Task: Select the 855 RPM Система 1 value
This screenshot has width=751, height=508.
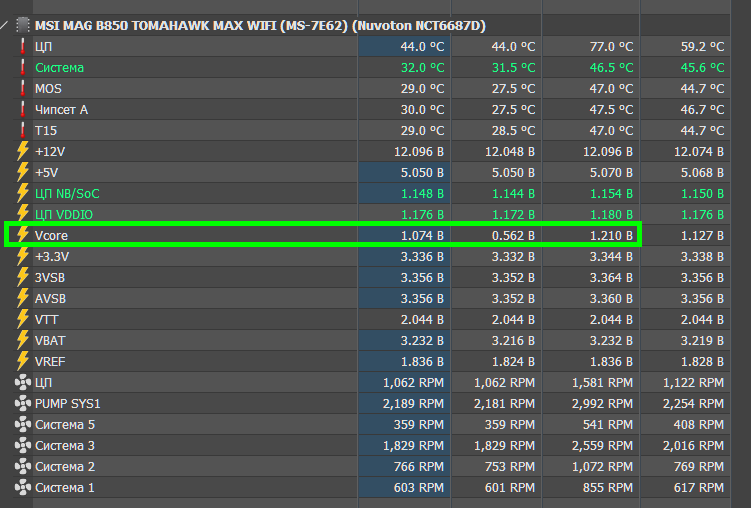Action: 608,487
